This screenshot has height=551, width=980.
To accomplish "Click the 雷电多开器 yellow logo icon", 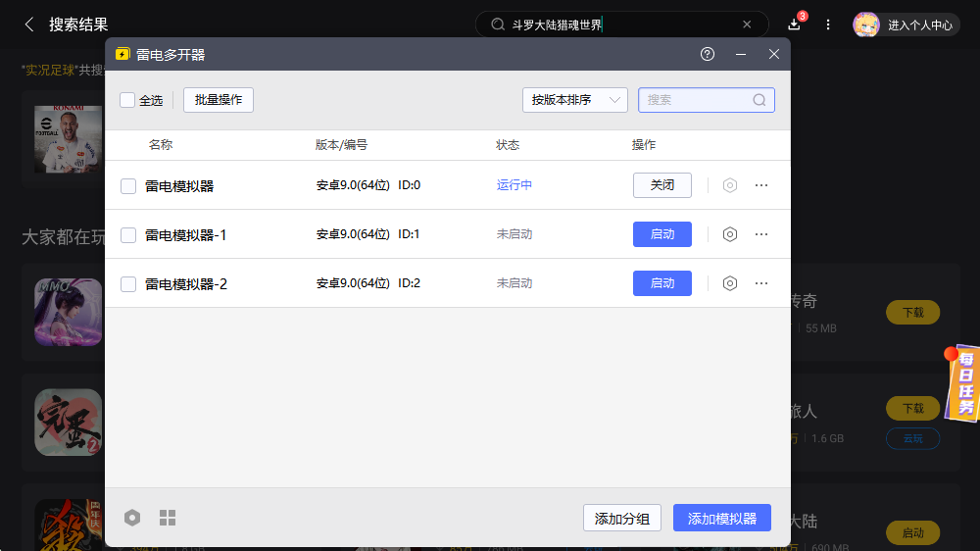I will pos(122,54).
